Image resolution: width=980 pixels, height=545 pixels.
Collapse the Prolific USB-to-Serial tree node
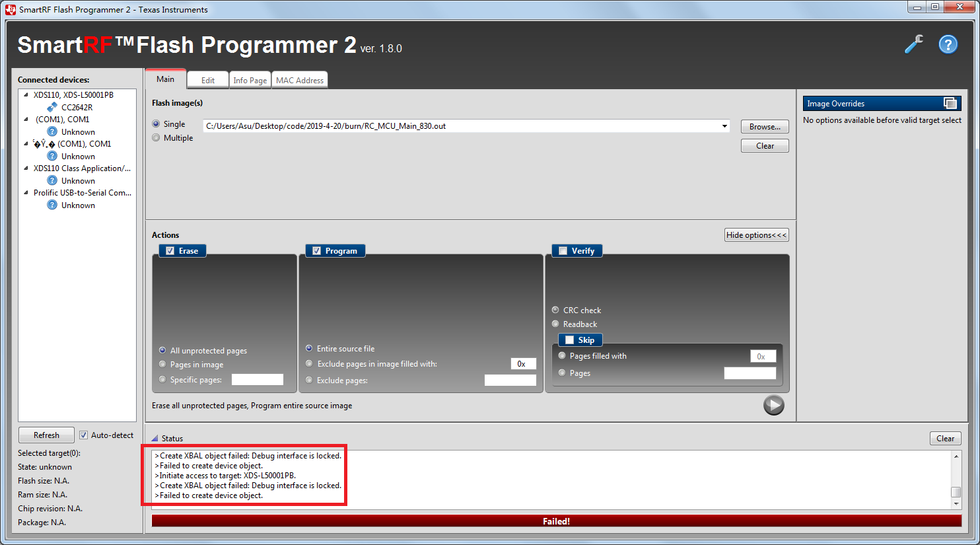(x=26, y=192)
